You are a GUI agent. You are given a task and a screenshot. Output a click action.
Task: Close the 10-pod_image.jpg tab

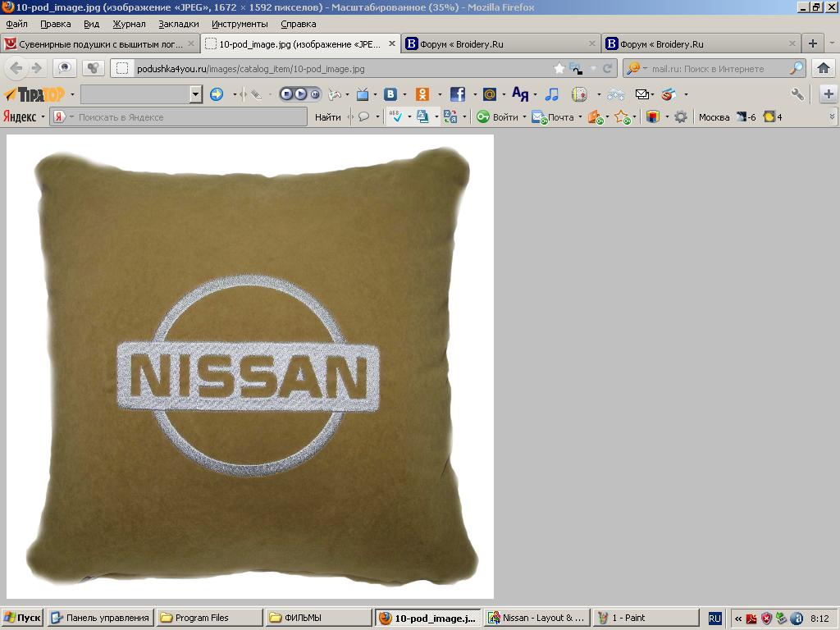tap(391, 44)
